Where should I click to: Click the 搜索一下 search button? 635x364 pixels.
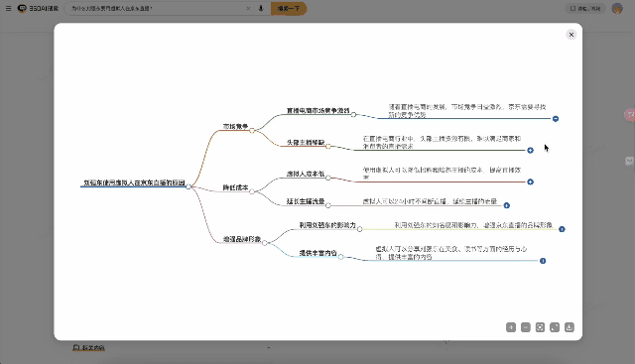coord(289,8)
